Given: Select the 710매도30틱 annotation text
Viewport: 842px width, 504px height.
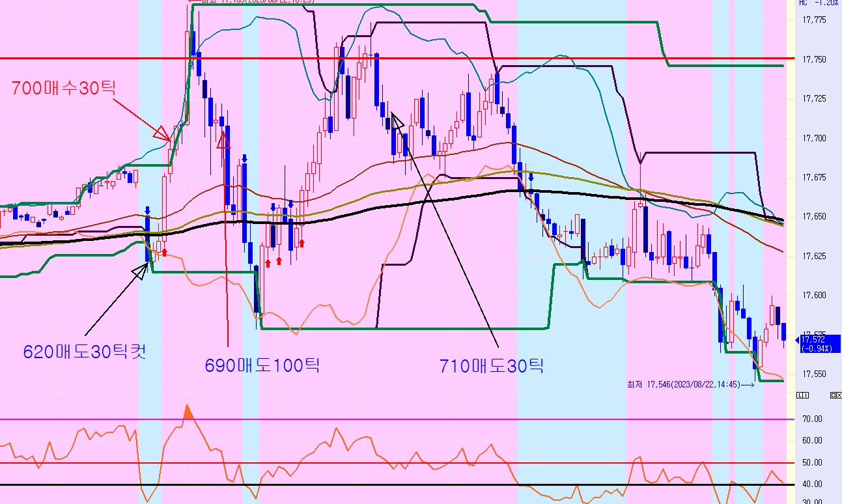Looking at the screenshot, I should 492,366.
